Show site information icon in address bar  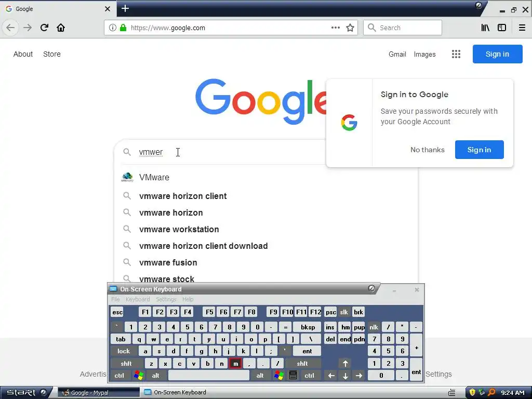pyautogui.click(x=113, y=28)
